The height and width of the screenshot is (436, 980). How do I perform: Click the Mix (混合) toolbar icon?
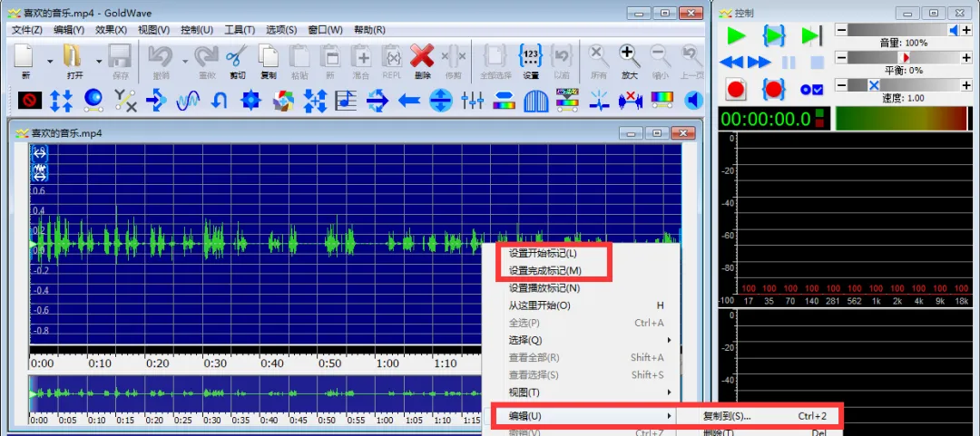tap(360, 56)
